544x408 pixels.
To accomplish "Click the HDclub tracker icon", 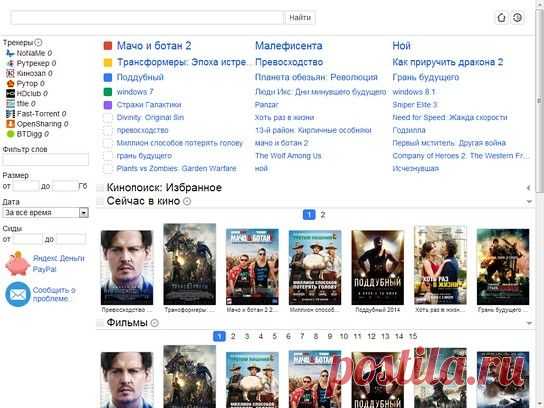I will 10,93.
